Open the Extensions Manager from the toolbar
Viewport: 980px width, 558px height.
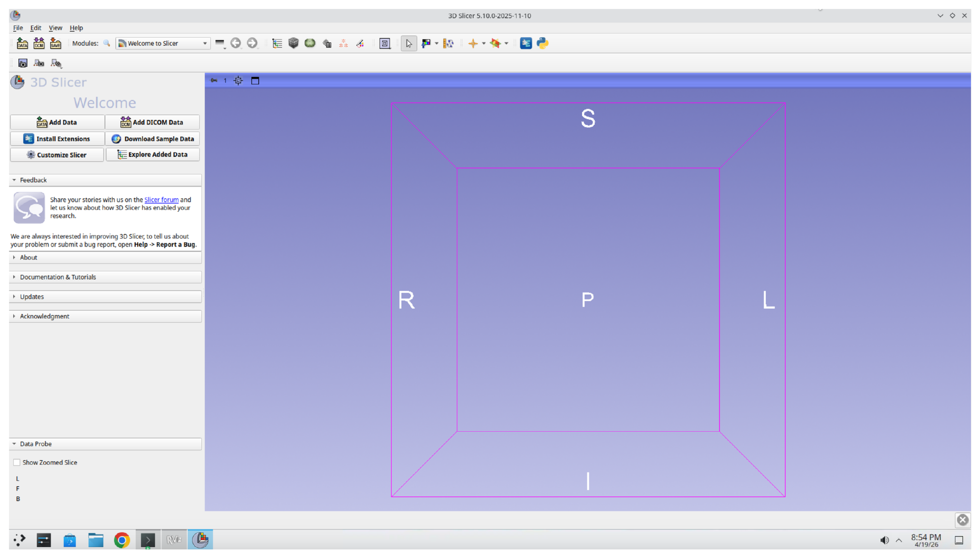(x=526, y=43)
